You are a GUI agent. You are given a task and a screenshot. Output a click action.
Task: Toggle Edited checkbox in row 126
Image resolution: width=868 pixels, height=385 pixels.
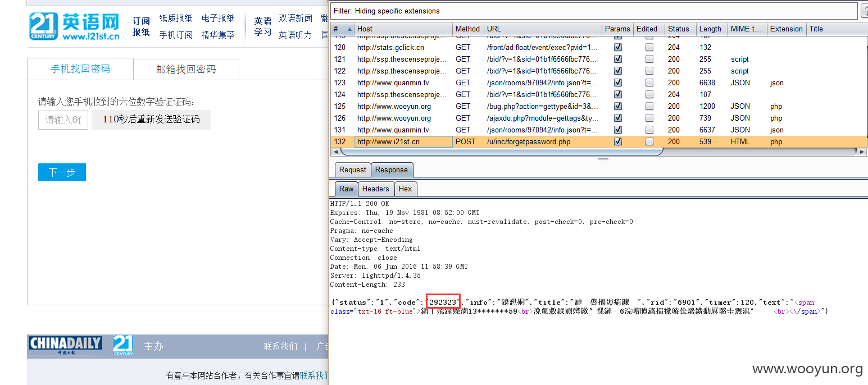click(649, 118)
